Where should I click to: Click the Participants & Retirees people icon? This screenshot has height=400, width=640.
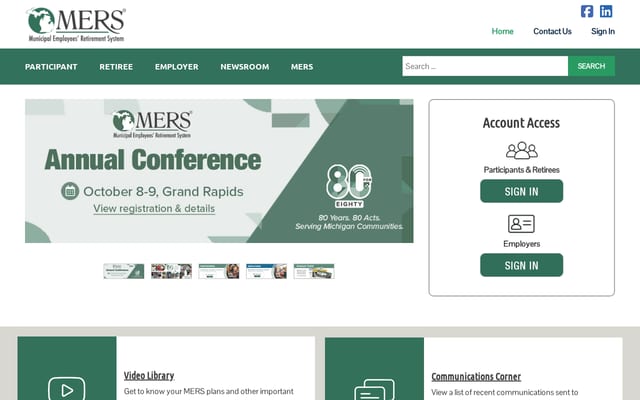pos(522,150)
